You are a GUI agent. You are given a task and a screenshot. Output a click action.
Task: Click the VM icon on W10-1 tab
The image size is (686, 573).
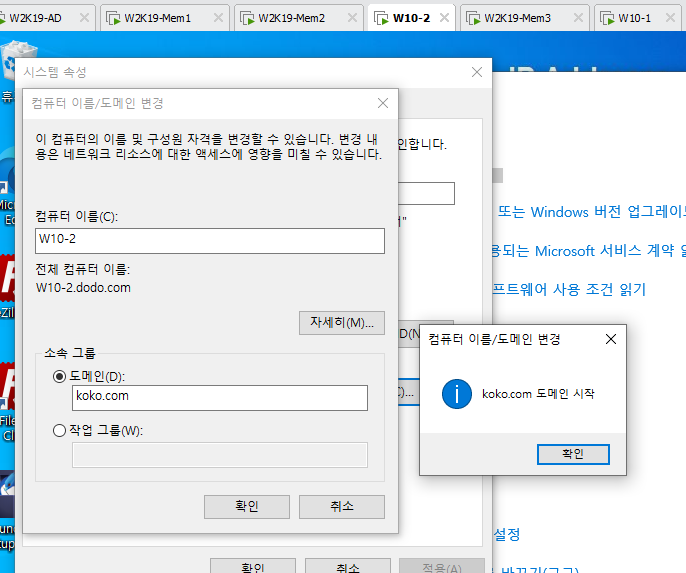point(607,18)
